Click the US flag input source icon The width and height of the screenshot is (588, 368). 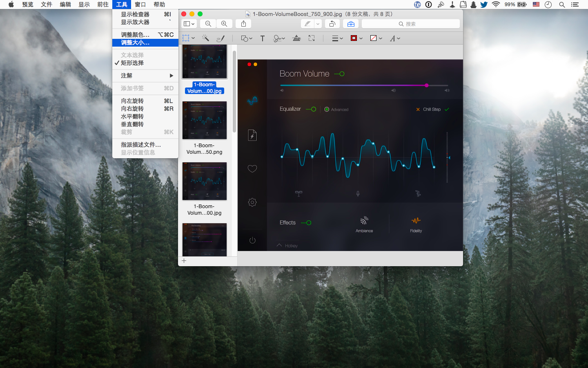536,4
